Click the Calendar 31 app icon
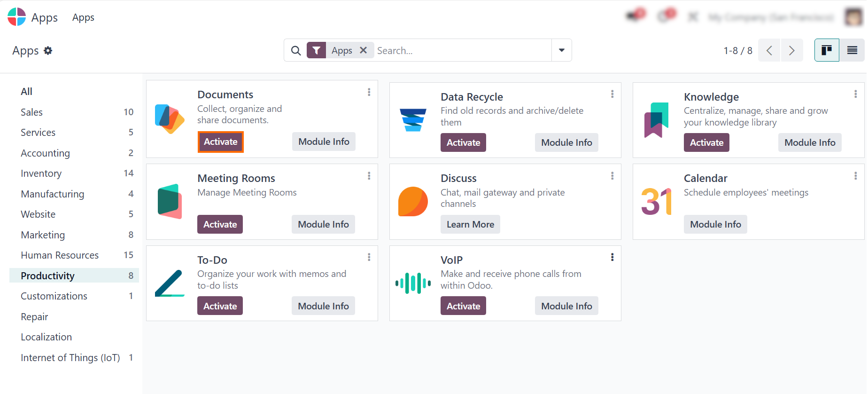The width and height of the screenshot is (868, 394). point(656,201)
